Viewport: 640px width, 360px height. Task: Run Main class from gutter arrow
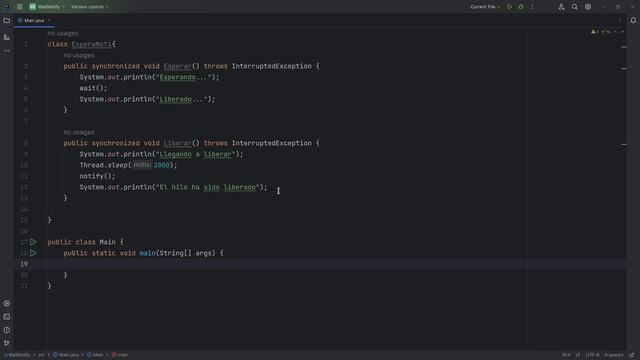[x=33, y=242]
